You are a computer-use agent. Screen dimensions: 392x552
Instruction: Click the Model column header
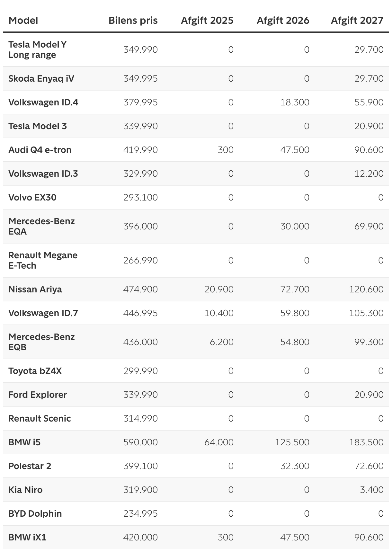click(x=23, y=21)
